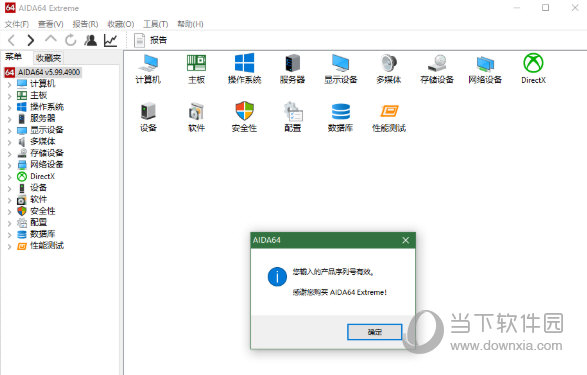Expand the 计算机 tree node

pos(9,84)
